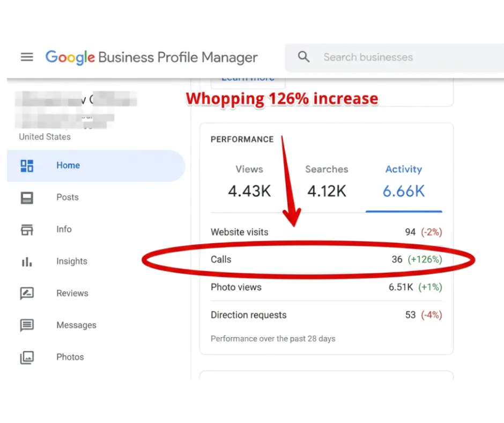Open the Reviews section
504x423 pixels.
point(72,293)
